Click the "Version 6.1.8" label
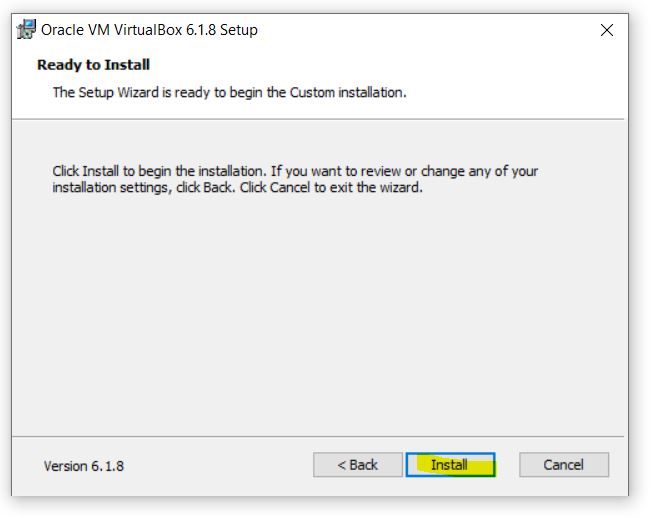 [x=84, y=466]
